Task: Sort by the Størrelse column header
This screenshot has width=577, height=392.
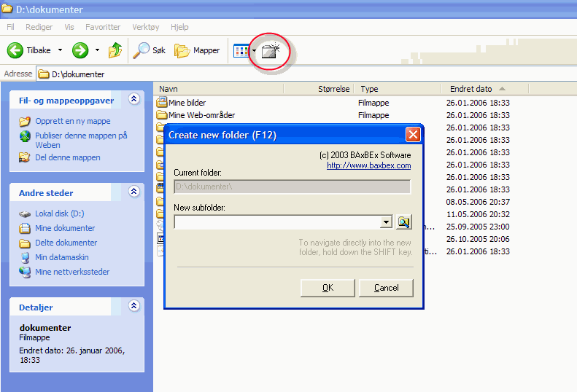Action: pyautogui.click(x=319, y=89)
